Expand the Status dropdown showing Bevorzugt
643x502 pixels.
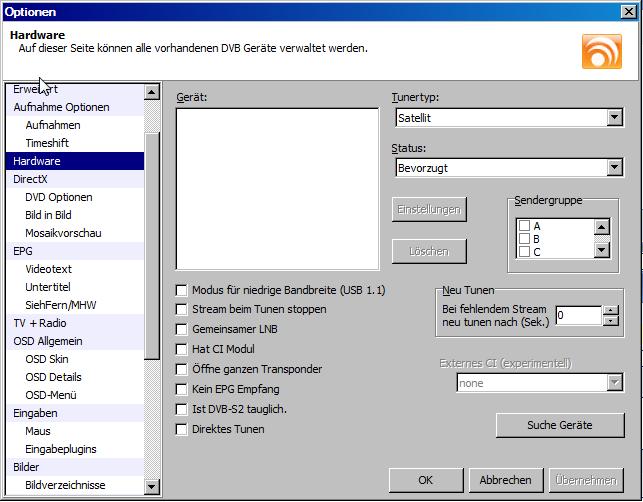(614, 167)
